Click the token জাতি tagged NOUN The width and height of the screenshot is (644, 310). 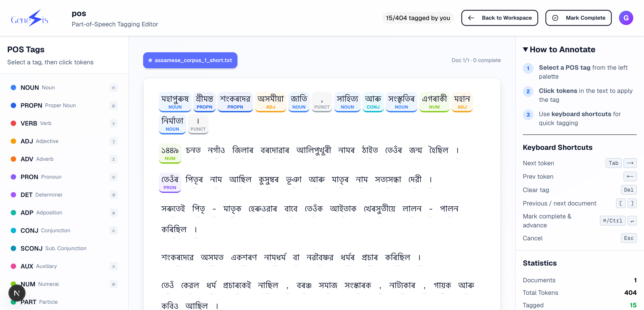[x=299, y=102]
